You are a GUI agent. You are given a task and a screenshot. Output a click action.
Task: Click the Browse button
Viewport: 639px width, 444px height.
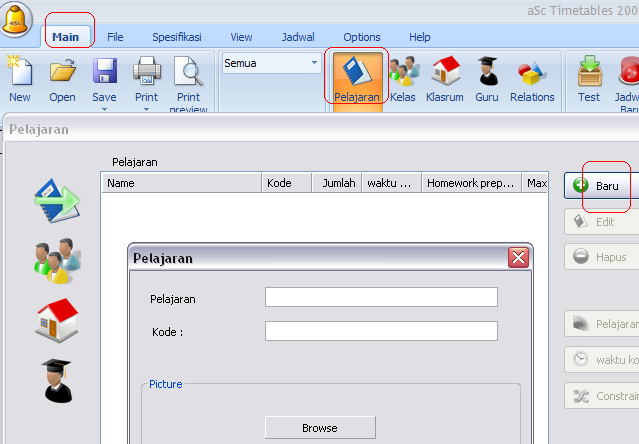coord(319,428)
